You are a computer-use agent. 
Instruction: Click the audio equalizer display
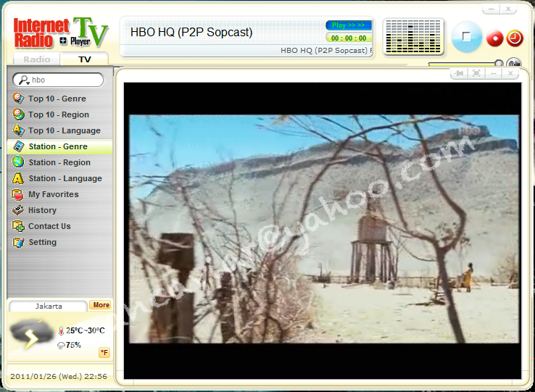pyautogui.click(x=413, y=36)
